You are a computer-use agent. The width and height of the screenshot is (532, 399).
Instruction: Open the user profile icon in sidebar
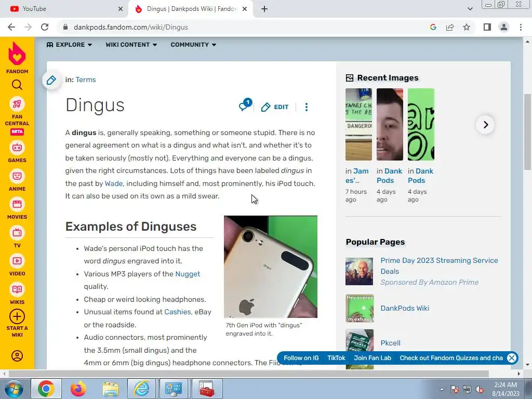(x=17, y=355)
